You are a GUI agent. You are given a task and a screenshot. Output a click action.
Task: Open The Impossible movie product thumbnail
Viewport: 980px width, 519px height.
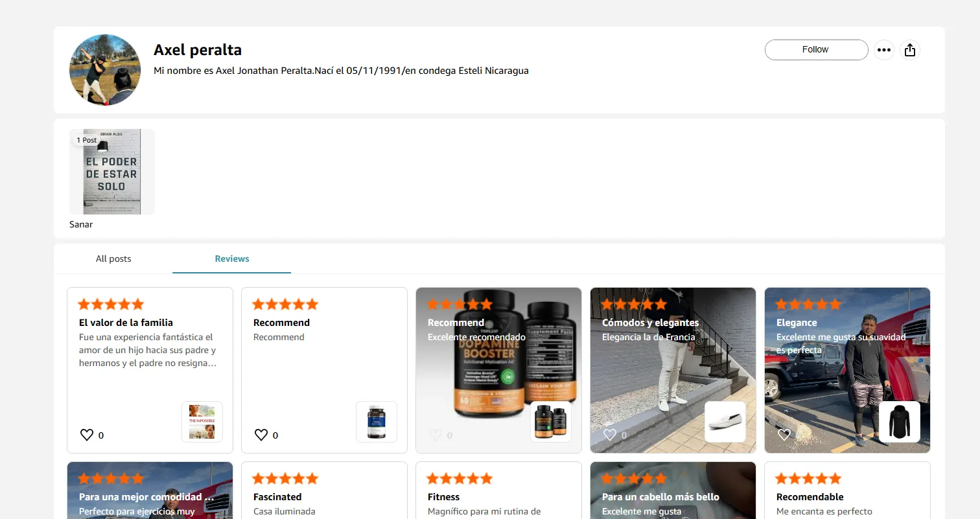[202, 422]
